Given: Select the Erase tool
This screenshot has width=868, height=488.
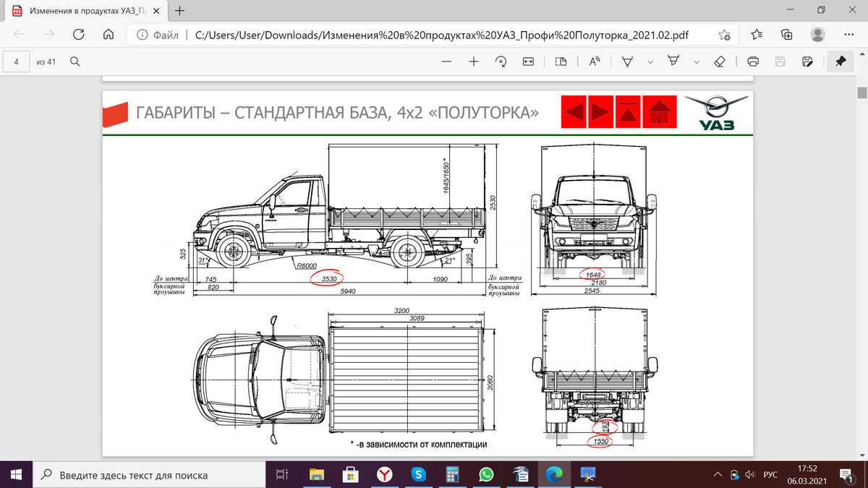Looking at the screenshot, I should point(720,62).
